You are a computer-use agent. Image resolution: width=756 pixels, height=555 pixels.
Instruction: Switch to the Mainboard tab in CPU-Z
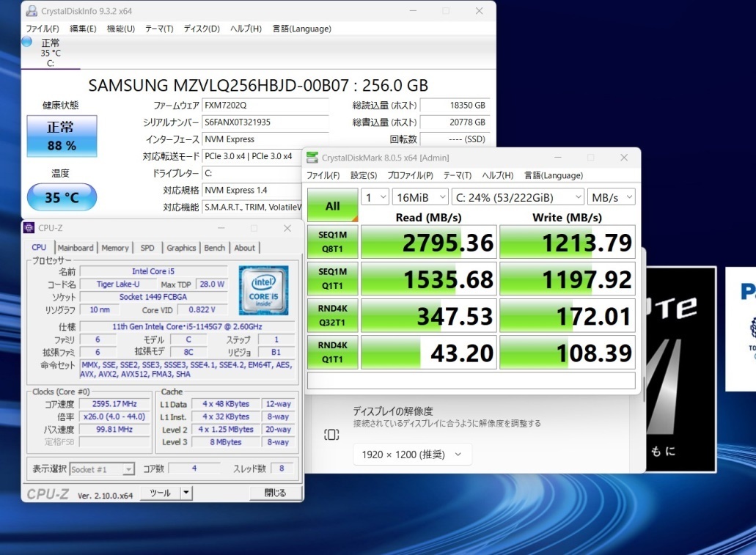point(76,248)
